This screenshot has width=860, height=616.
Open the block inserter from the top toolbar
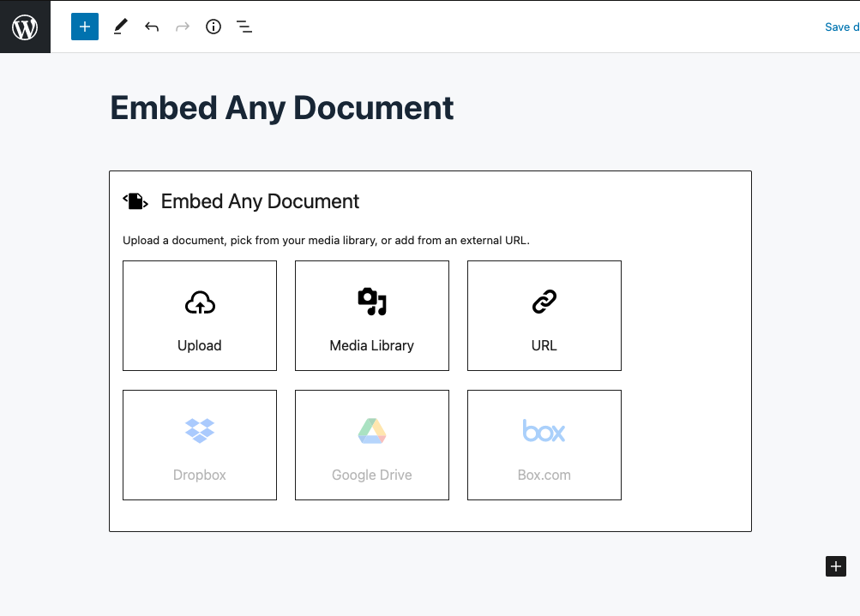84,27
